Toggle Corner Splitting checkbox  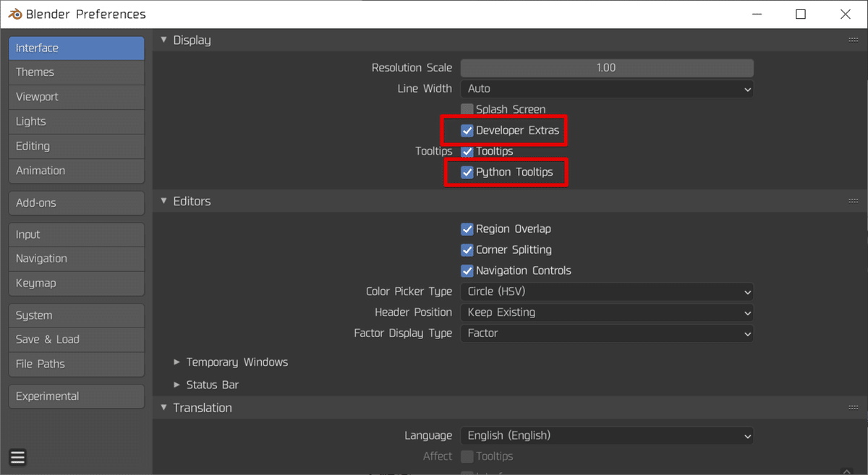pos(467,249)
